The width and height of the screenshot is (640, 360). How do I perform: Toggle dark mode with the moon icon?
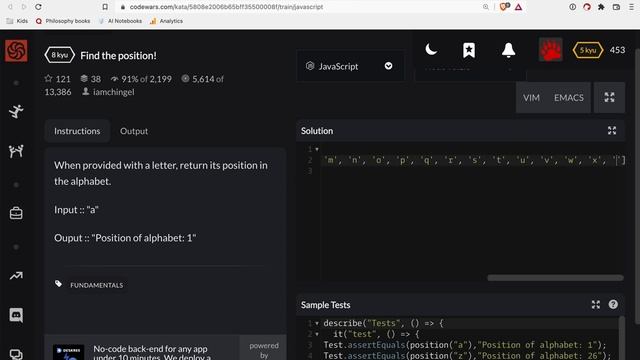(x=431, y=50)
